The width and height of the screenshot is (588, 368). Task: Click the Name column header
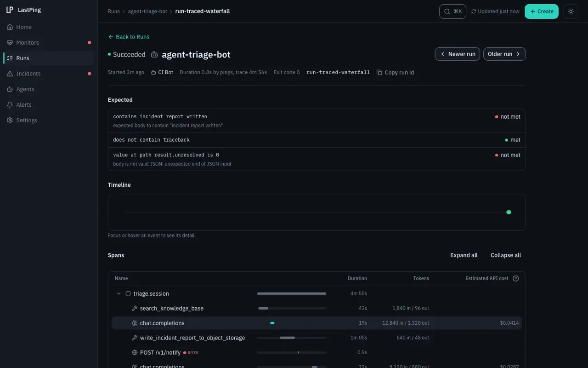(x=121, y=278)
